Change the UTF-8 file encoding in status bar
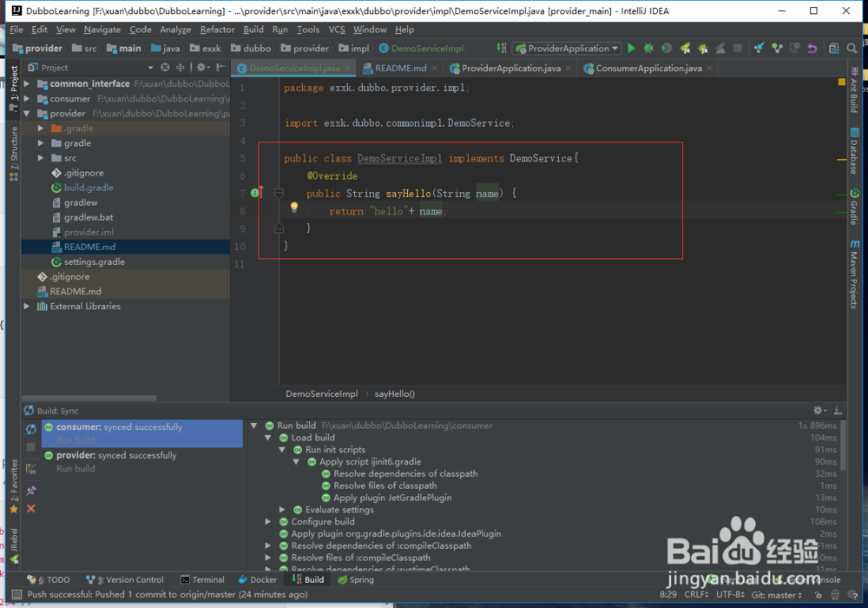 point(730,595)
